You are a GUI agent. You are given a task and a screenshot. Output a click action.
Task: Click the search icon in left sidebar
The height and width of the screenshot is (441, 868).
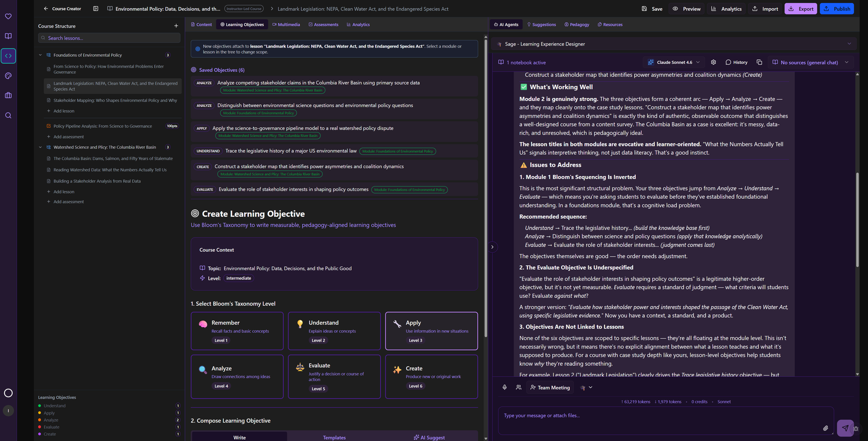tap(8, 115)
